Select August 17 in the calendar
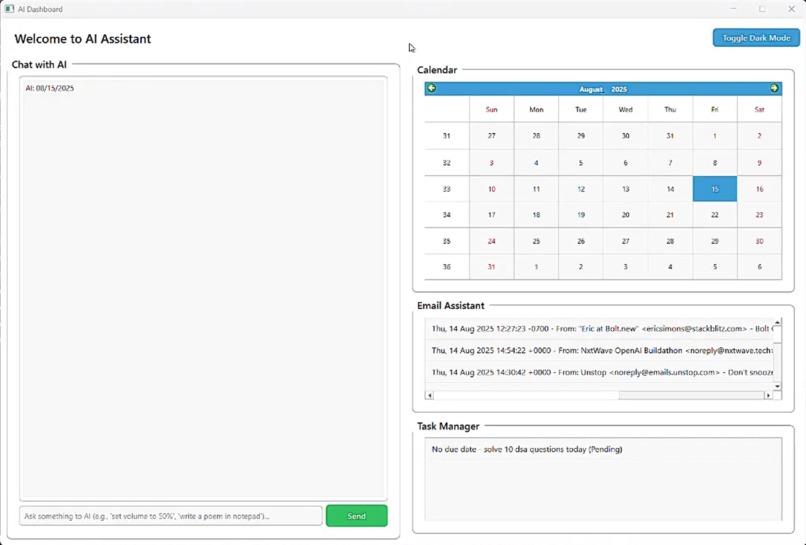Image resolution: width=806 pixels, height=545 pixels. pos(491,214)
